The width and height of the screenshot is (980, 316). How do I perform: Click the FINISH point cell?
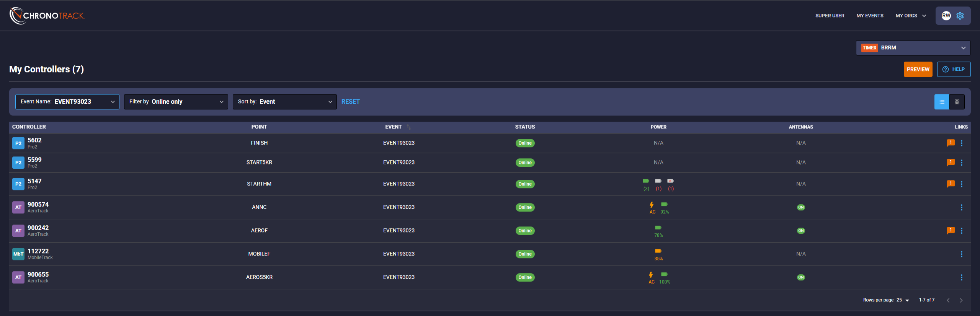[x=259, y=143]
